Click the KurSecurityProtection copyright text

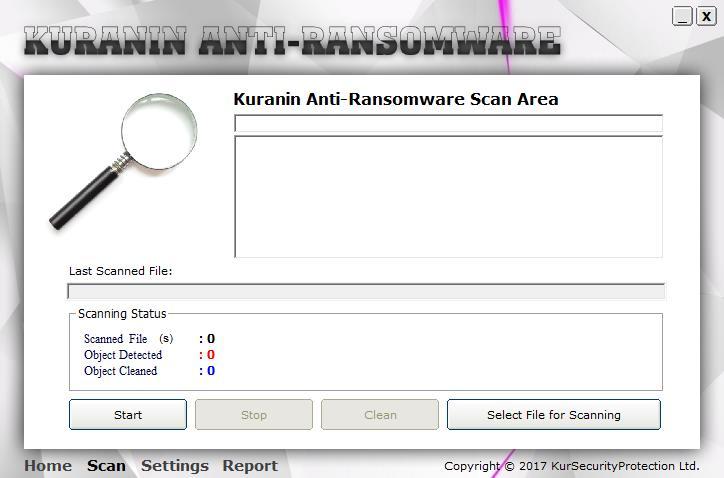click(572, 466)
